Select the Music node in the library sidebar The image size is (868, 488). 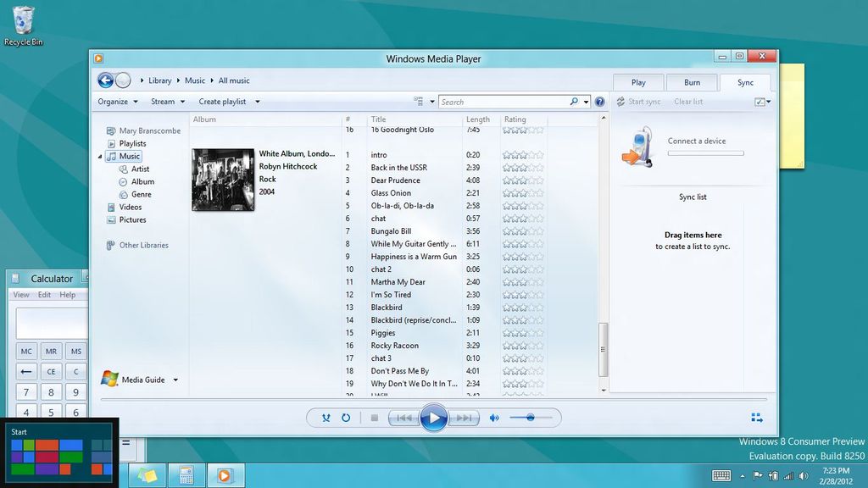(x=128, y=156)
